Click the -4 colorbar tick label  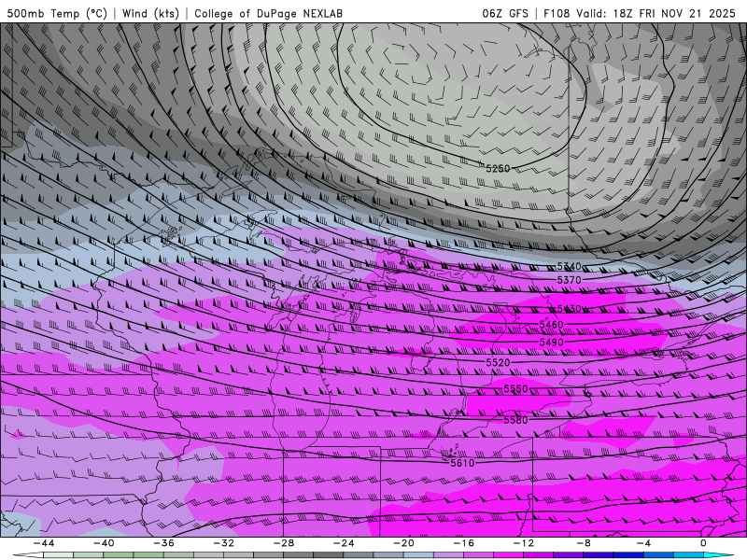643,543
